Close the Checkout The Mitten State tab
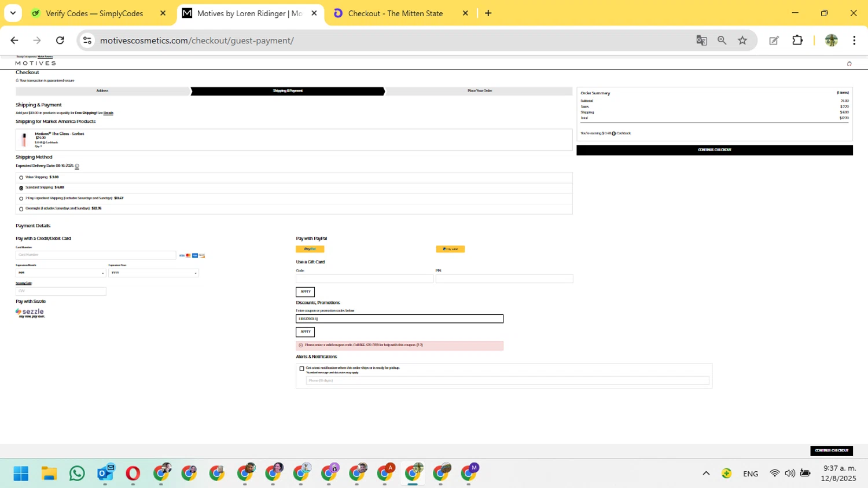The image size is (868, 488). (x=465, y=13)
